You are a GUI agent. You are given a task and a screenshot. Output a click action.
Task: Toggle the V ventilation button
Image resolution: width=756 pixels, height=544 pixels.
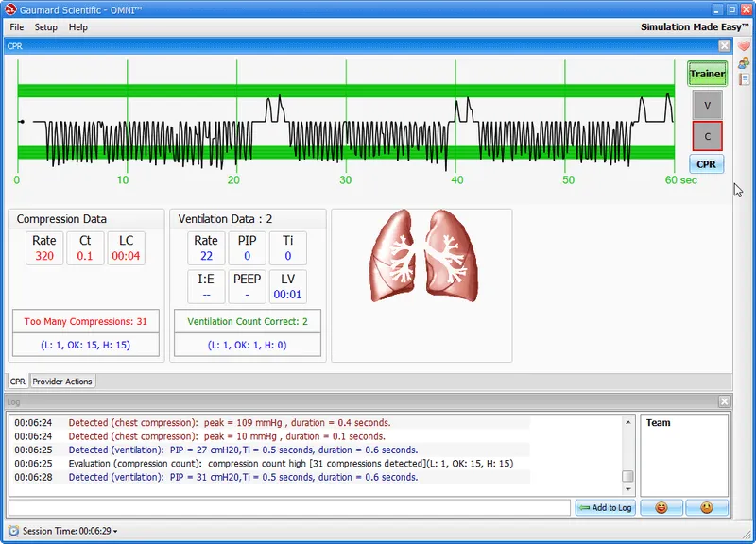[707, 104]
